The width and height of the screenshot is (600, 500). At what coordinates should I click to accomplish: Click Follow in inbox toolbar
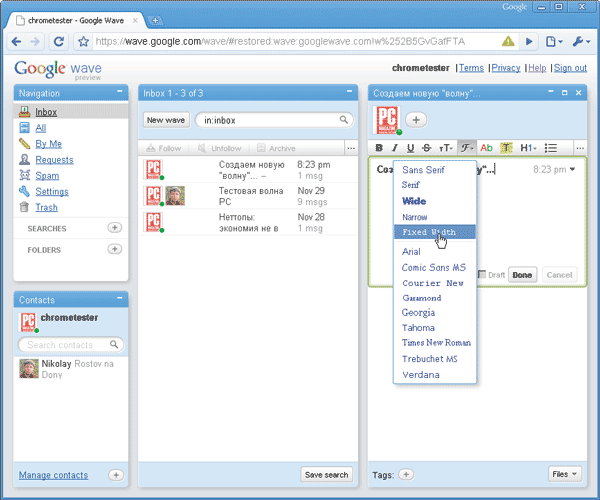point(165,148)
